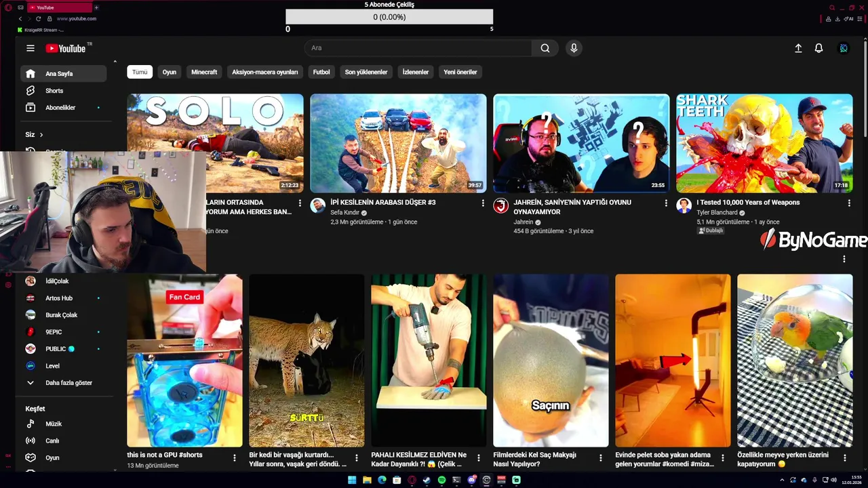Select Yeni öneriler chip

460,72
